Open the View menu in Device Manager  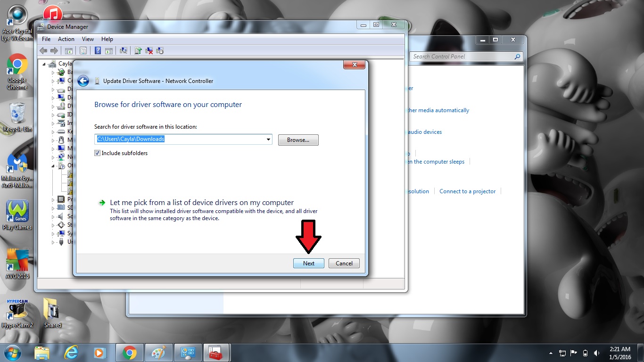point(88,39)
